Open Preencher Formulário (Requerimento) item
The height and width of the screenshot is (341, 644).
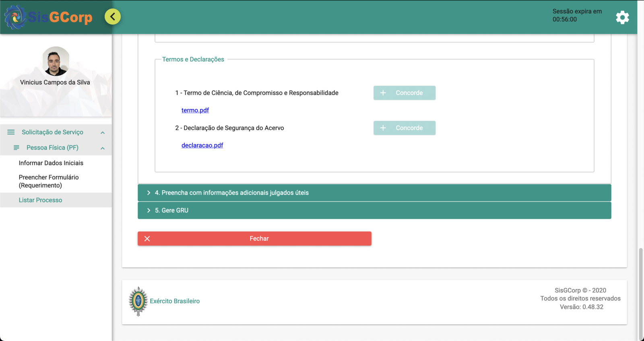[x=48, y=181]
